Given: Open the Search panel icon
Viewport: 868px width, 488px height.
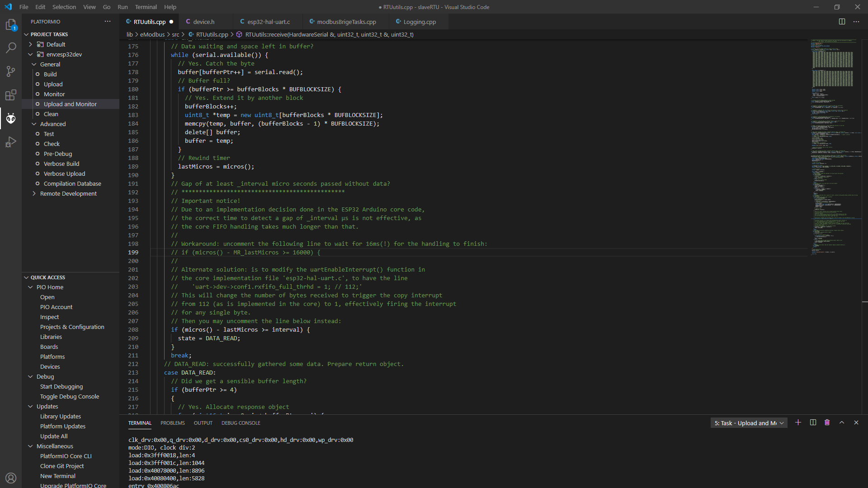Looking at the screenshot, I should 11,48.
